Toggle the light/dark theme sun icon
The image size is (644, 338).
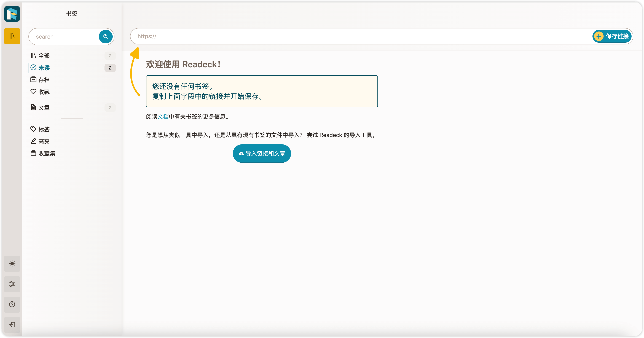(12, 264)
